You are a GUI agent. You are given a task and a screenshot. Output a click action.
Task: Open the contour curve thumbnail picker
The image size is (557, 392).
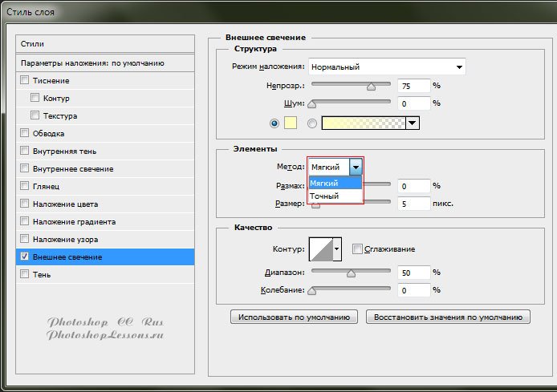321,249
